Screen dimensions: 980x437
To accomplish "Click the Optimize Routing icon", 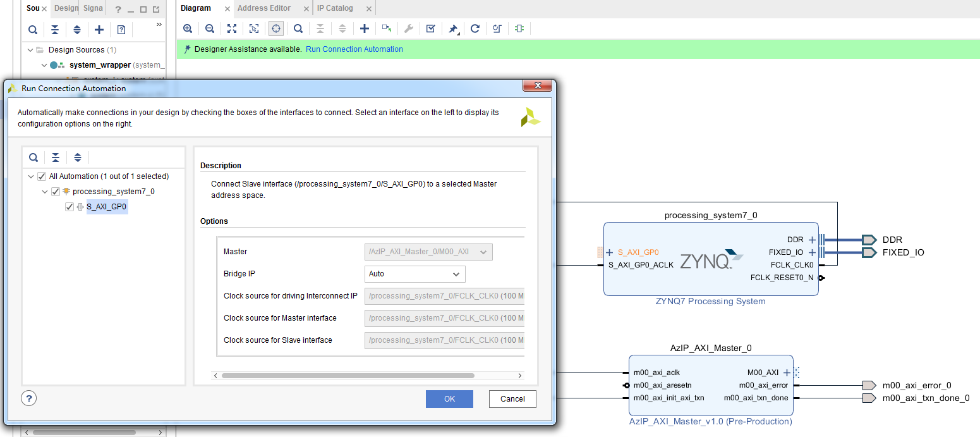I will 497,28.
